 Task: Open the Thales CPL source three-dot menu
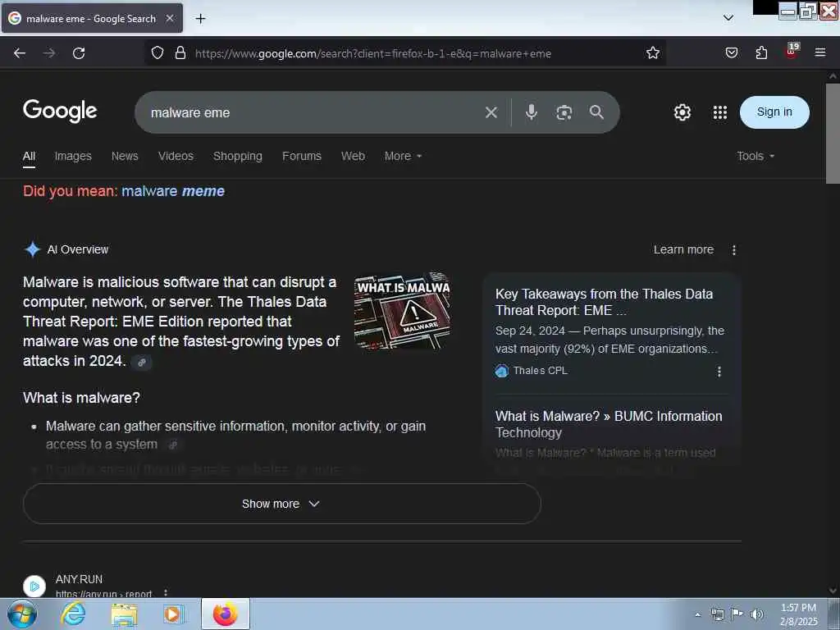[x=719, y=372]
